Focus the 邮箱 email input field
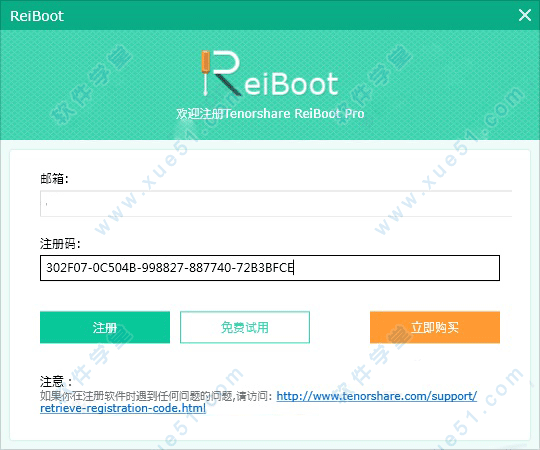 276,203
